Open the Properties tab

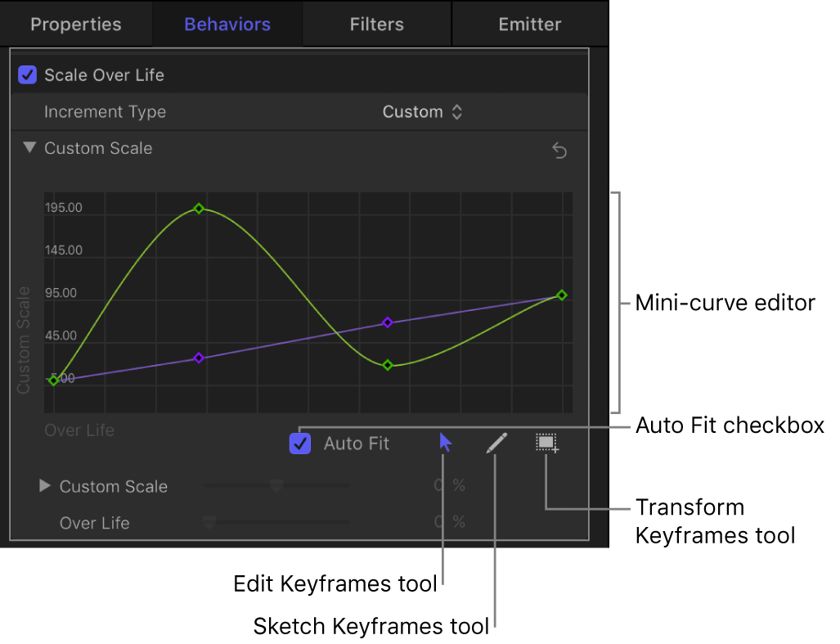coord(75,24)
